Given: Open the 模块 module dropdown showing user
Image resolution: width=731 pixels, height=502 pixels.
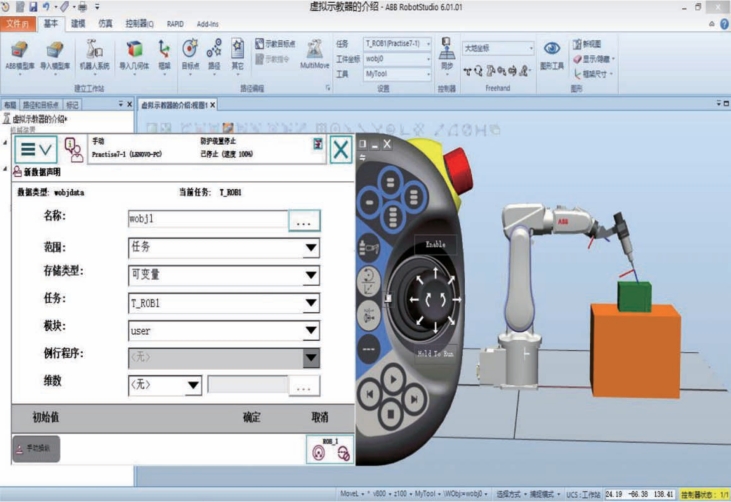Looking at the screenshot, I should [x=311, y=330].
